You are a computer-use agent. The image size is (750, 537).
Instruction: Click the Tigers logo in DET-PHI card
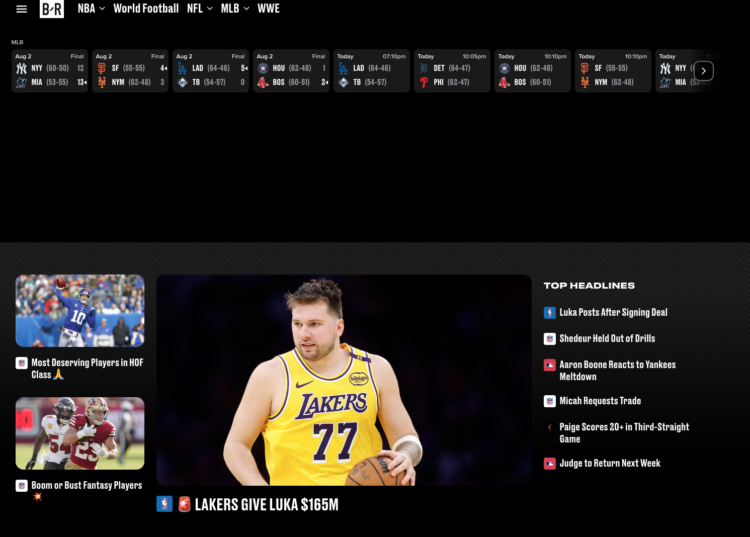click(x=424, y=68)
